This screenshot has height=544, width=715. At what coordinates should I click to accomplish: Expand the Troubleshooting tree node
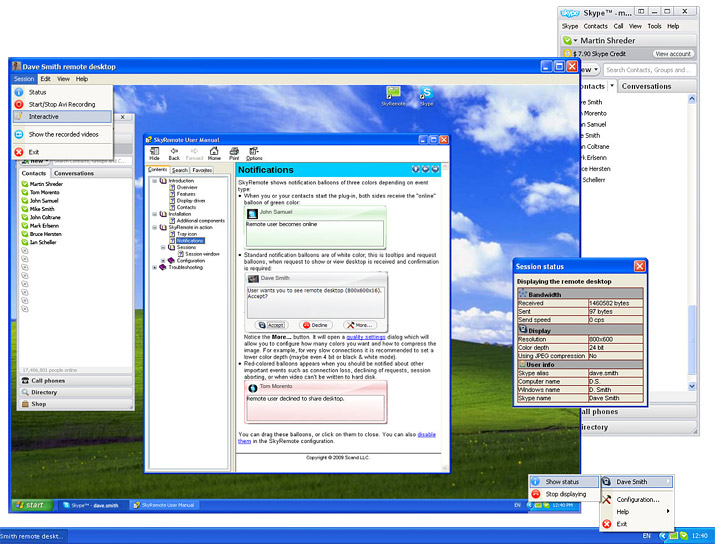155,268
